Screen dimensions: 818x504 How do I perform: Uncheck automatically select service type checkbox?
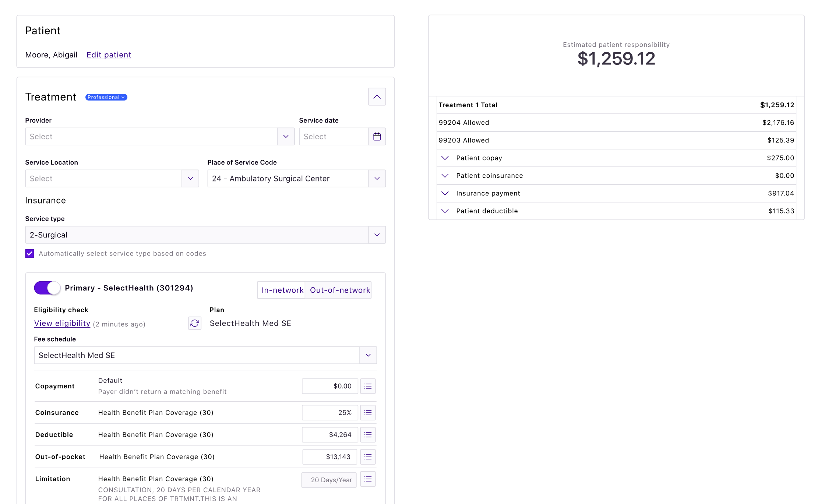30,254
